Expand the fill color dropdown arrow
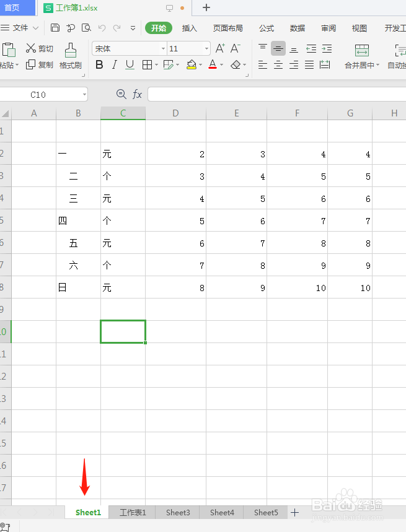The image size is (406, 532). pyautogui.click(x=201, y=64)
